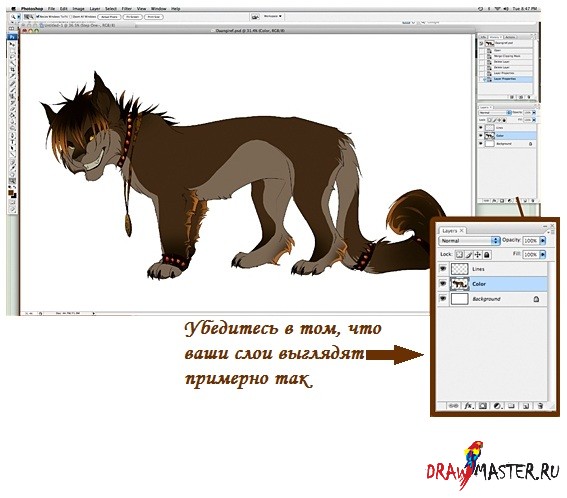This screenshot has height=498, width=567.
Task: Open the Zoom tool preset picker arrow
Action: coord(18,17)
